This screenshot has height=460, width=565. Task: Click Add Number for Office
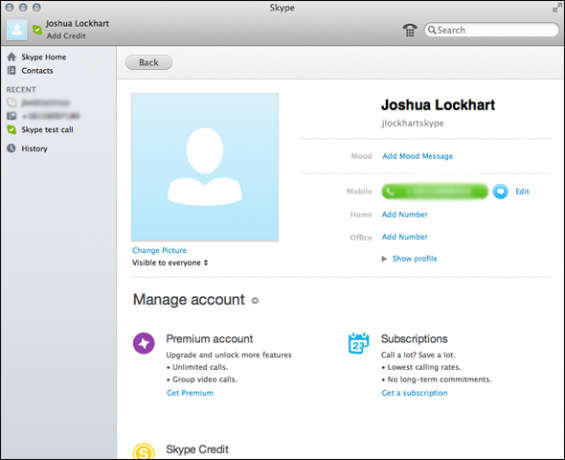405,237
